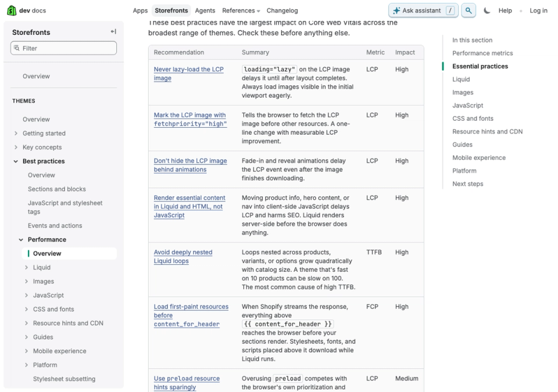This screenshot has height=392, width=558.
Task: Click the Help link
Action: 505,10
